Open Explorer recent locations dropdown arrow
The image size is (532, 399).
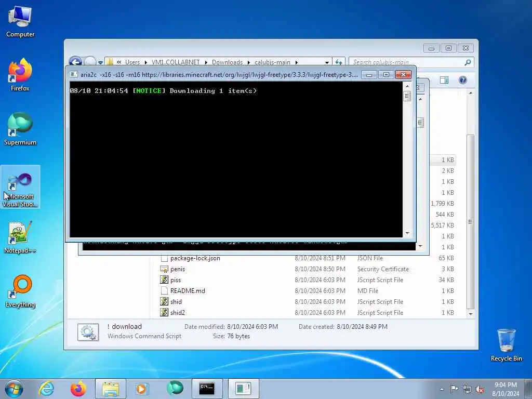click(x=100, y=62)
